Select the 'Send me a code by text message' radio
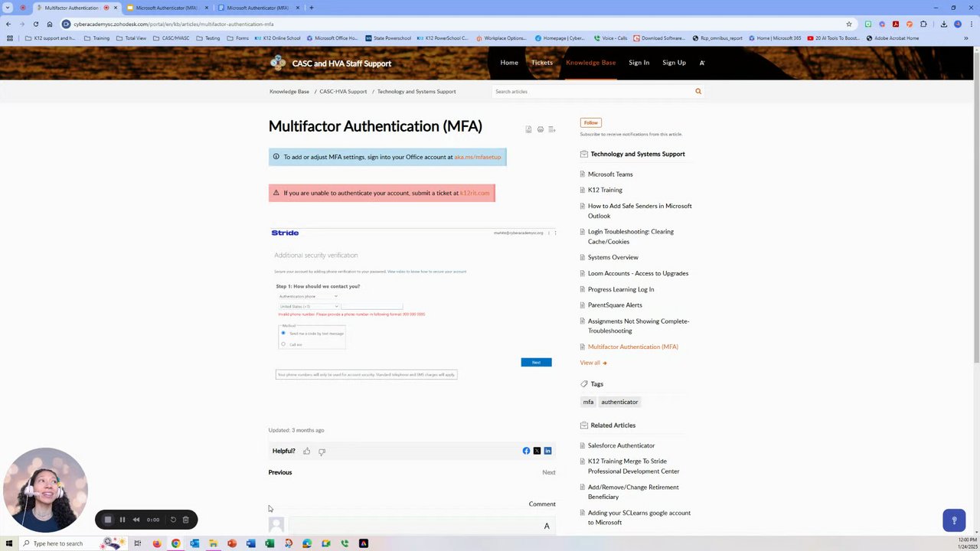This screenshot has width=980, height=551. coord(283,333)
